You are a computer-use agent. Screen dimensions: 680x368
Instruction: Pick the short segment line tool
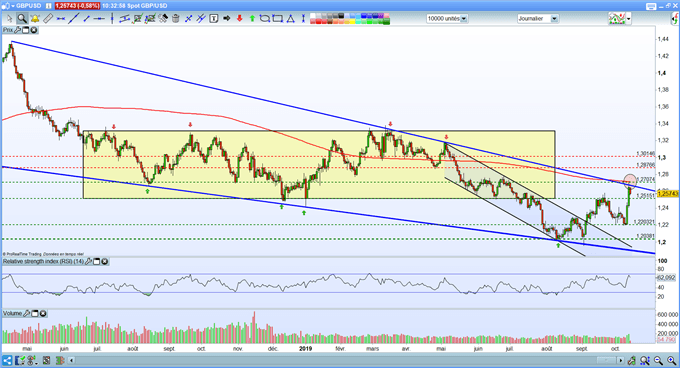click(x=86, y=19)
